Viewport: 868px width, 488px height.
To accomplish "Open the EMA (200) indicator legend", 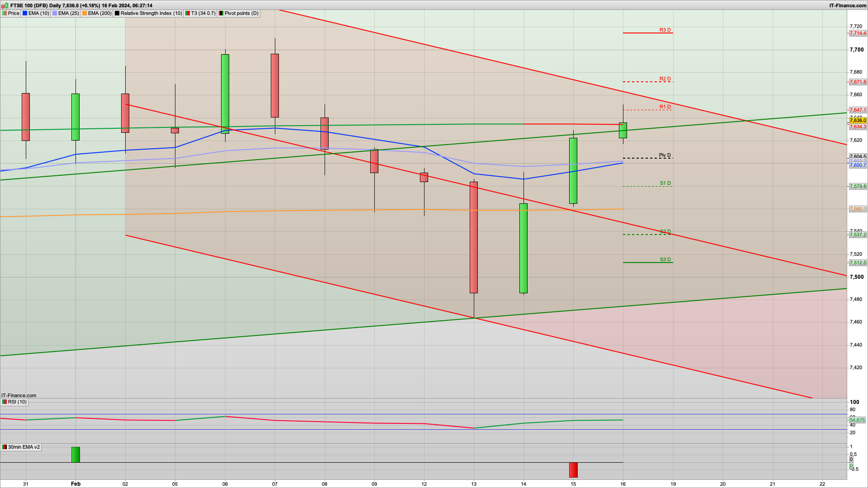I will point(97,13).
